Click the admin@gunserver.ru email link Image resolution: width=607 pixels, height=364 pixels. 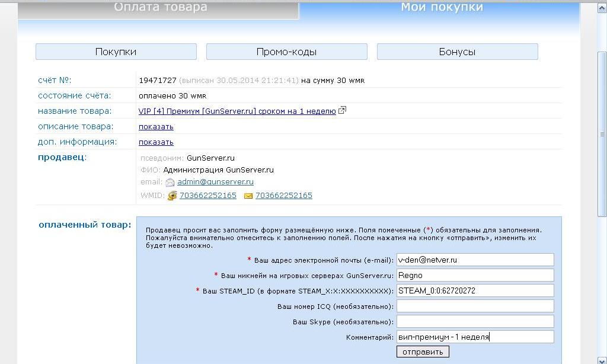pos(215,182)
